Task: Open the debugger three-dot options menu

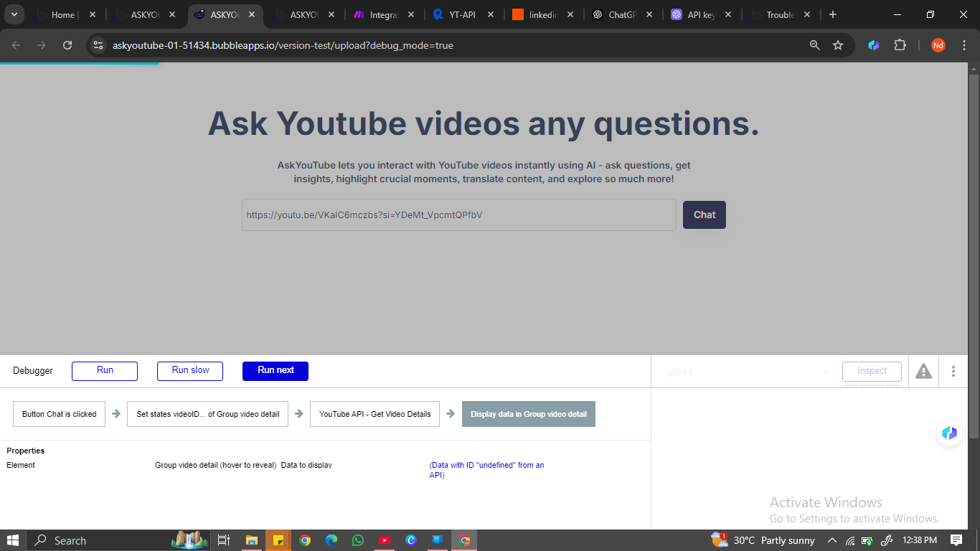Action: coord(953,371)
